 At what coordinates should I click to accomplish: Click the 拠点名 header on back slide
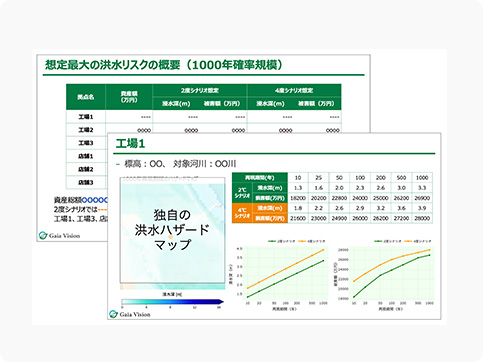(x=86, y=97)
